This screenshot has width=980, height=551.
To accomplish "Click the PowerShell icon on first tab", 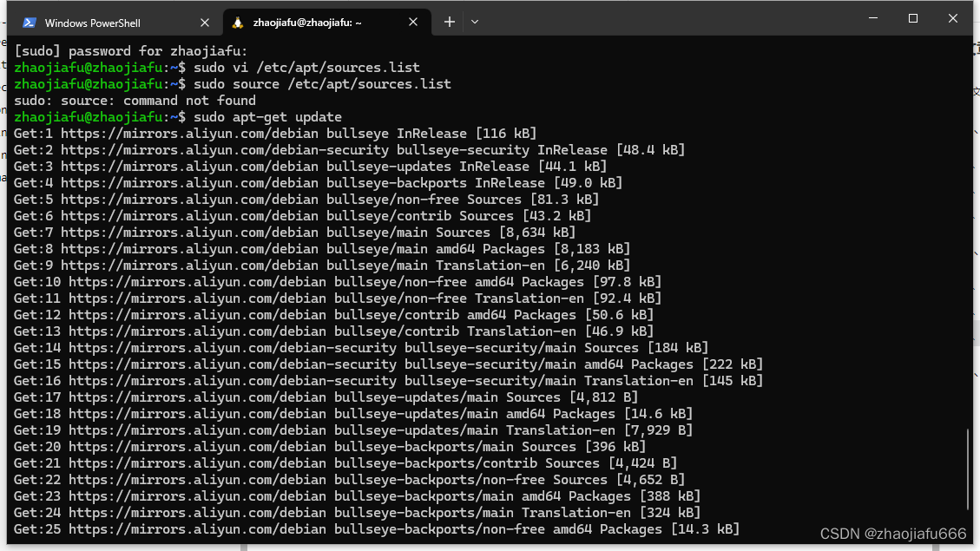I will 29,23.
